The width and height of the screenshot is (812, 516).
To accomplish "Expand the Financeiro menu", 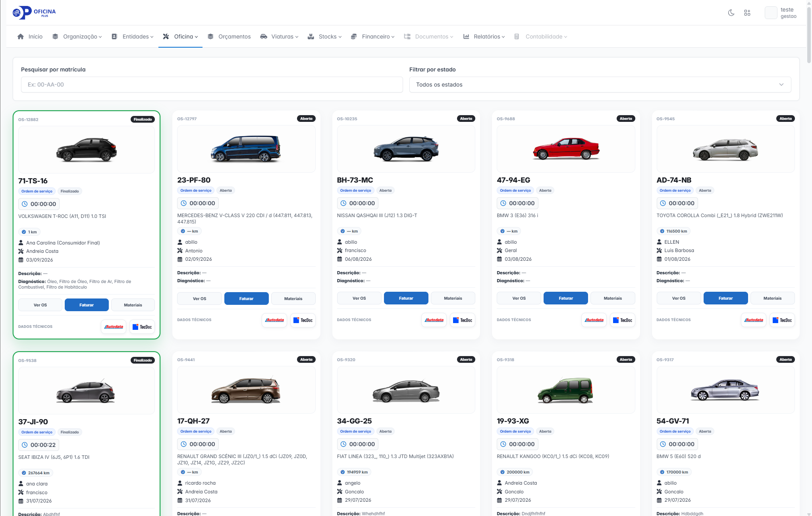I will [x=373, y=37].
